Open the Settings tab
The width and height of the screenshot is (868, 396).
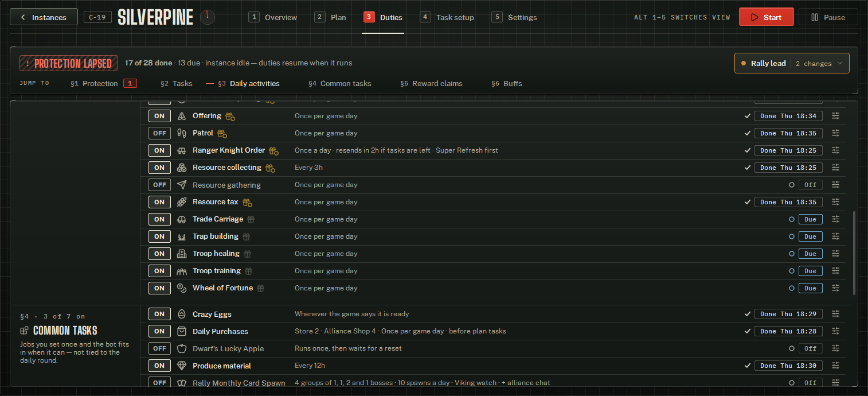click(515, 17)
